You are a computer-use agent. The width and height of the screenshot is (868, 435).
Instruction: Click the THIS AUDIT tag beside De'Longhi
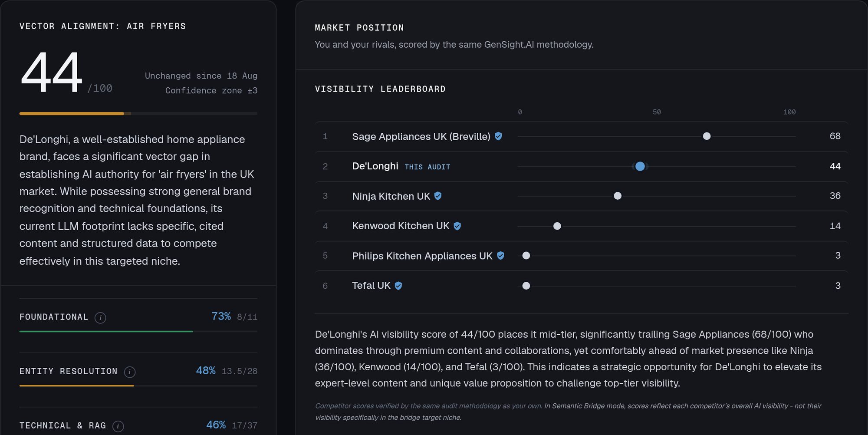point(427,167)
